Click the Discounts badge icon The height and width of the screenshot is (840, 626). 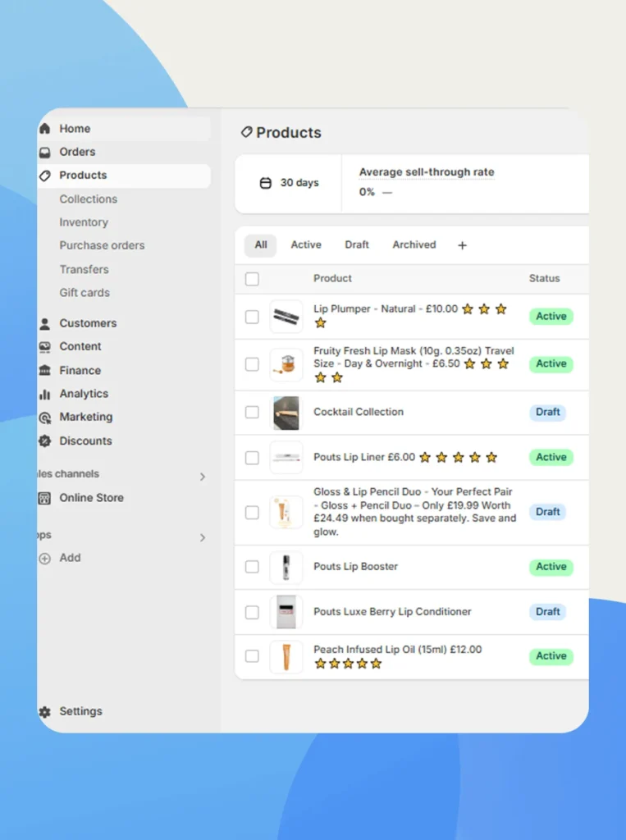[x=44, y=441]
